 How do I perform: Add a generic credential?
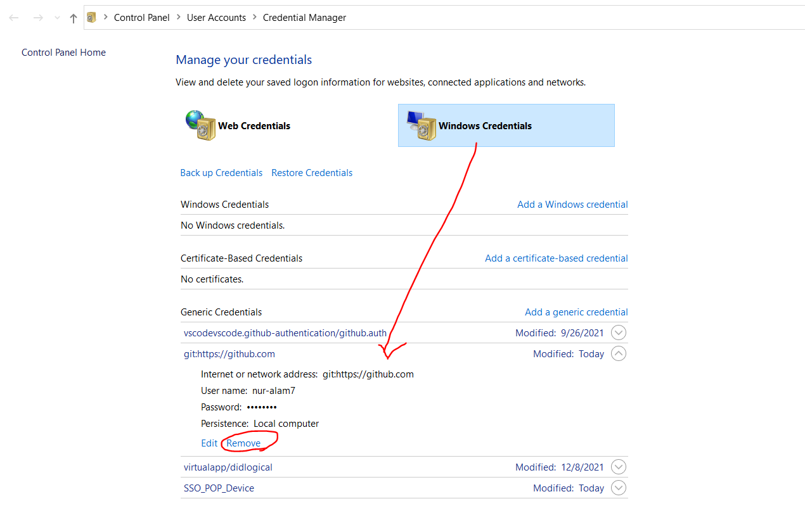[576, 312]
